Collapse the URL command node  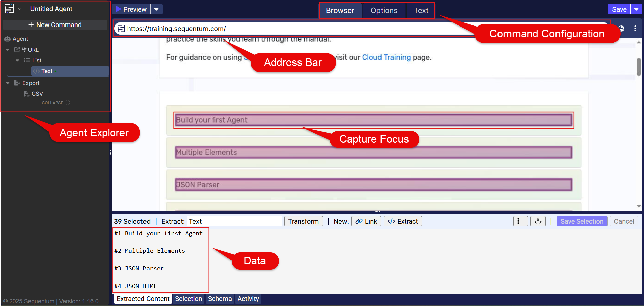point(8,50)
